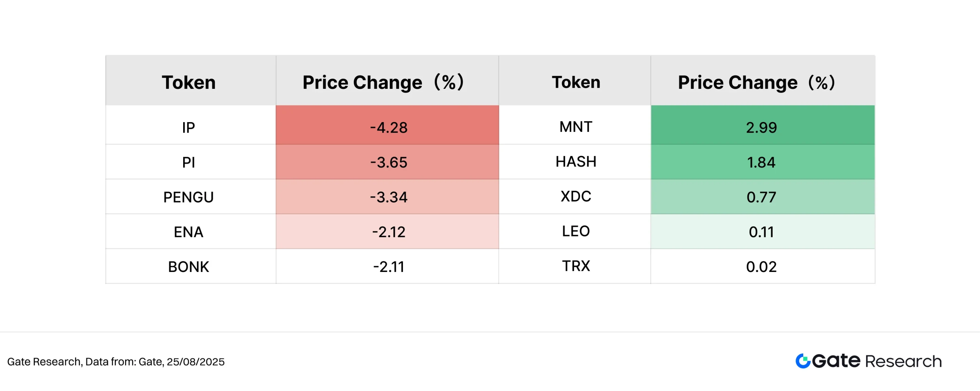Select the MNT token cell
This screenshot has width=980, height=391.
tap(576, 126)
